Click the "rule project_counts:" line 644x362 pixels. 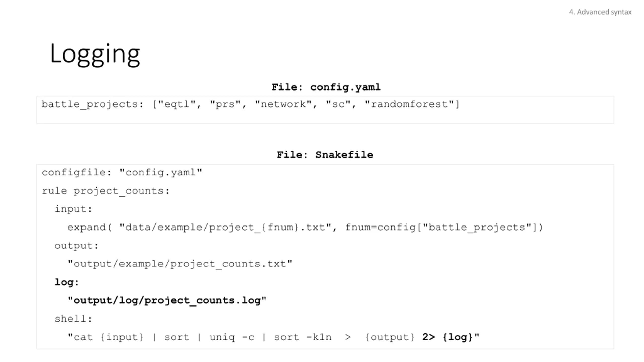106,191
